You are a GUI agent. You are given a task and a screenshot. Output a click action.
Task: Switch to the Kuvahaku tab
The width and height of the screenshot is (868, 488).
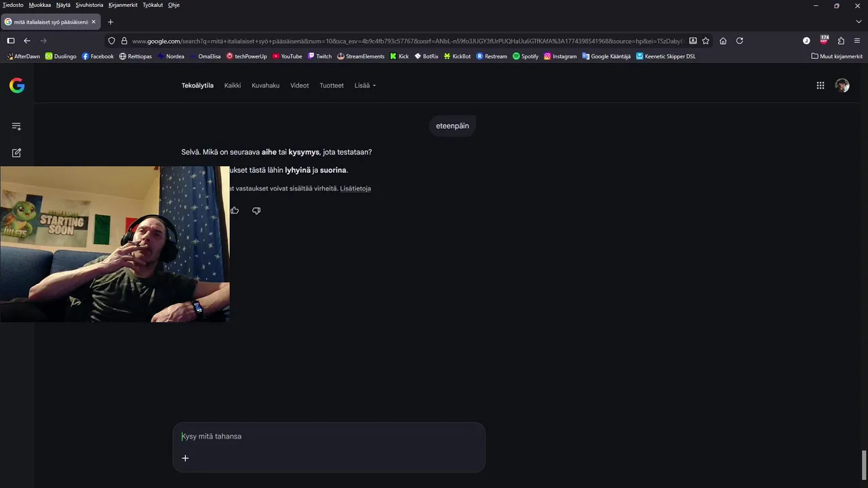pos(265,85)
